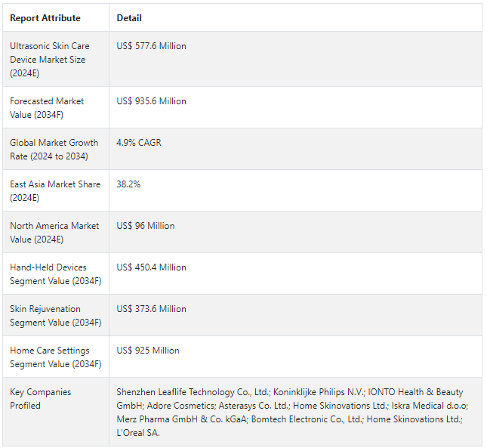The image size is (487, 448).
Task: Select the Home Care Settings Segment Value cell
Action: coord(56,357)
